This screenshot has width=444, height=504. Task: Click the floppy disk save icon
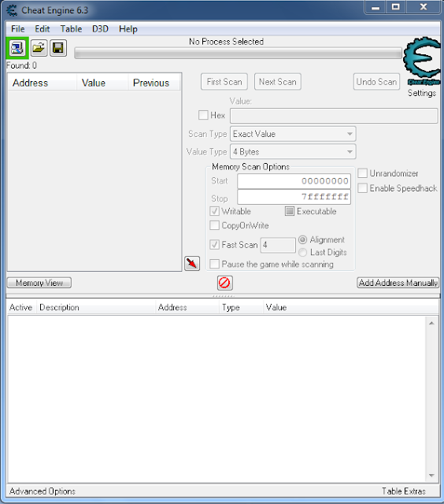coord(58,48)
